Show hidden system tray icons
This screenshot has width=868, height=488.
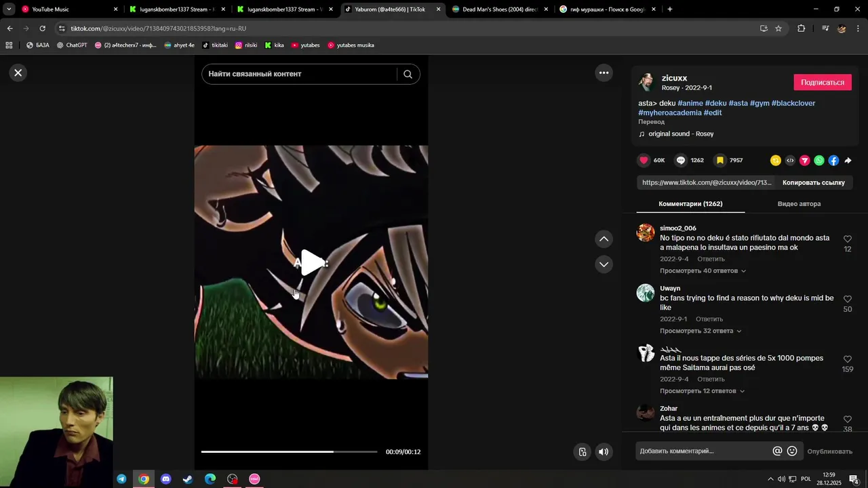pos(770,479)
